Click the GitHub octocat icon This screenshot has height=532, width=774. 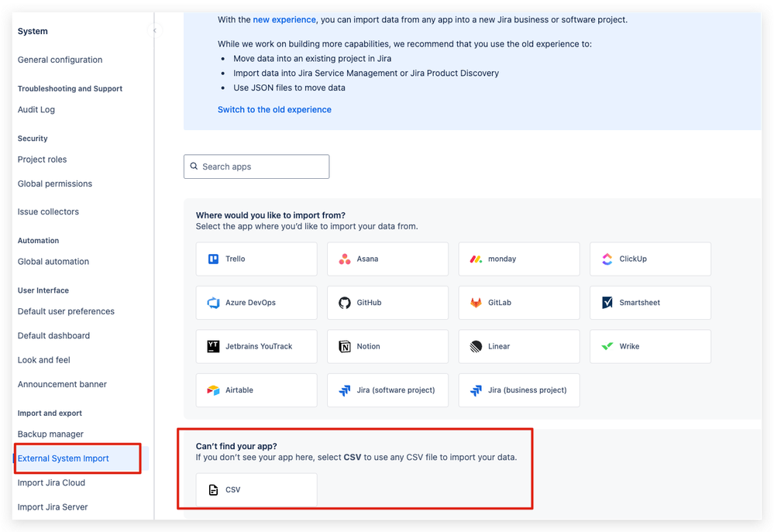(x=345, y=303)
